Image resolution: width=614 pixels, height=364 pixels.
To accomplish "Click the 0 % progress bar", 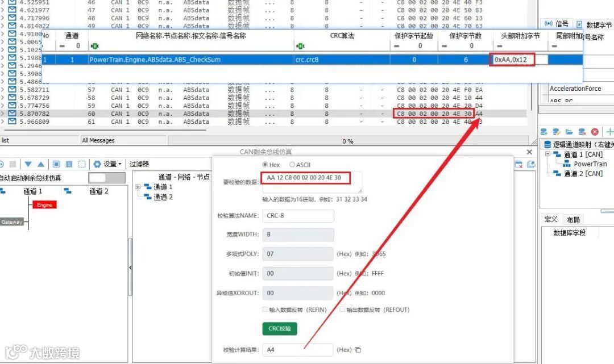I will click(x=348, y=141).
